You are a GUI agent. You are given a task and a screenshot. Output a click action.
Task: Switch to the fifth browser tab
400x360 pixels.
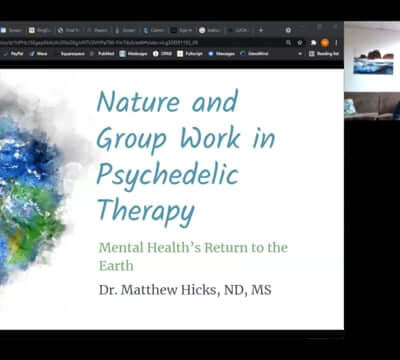(x=126, y=30)
